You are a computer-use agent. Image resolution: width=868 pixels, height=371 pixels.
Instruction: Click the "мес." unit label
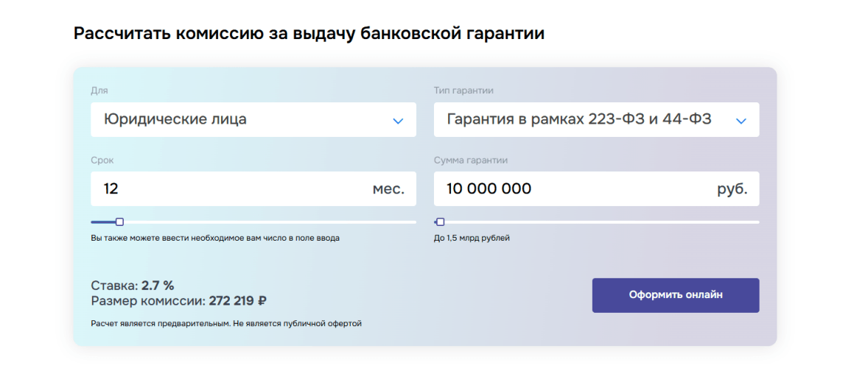point(388,189)
